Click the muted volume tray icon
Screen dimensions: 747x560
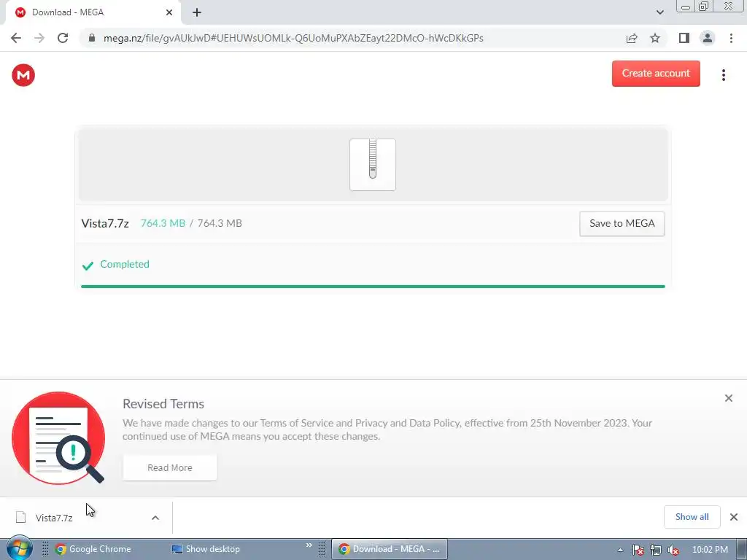[673, 550]
